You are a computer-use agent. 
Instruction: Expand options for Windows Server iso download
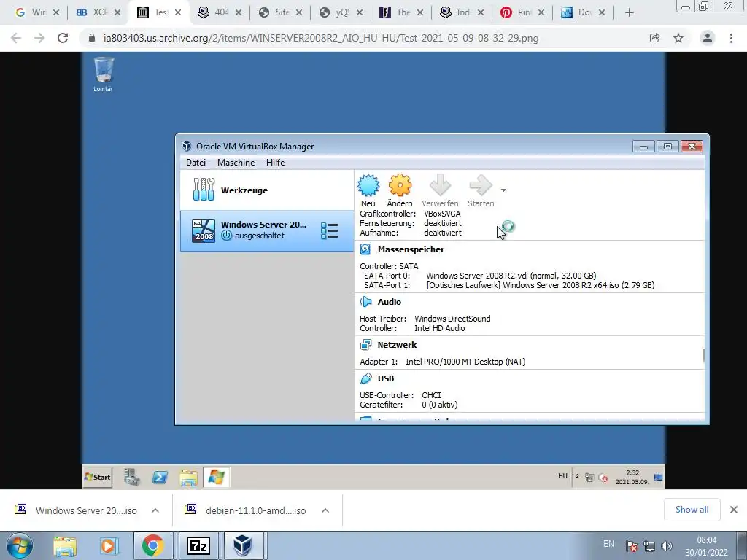(155, 510)
